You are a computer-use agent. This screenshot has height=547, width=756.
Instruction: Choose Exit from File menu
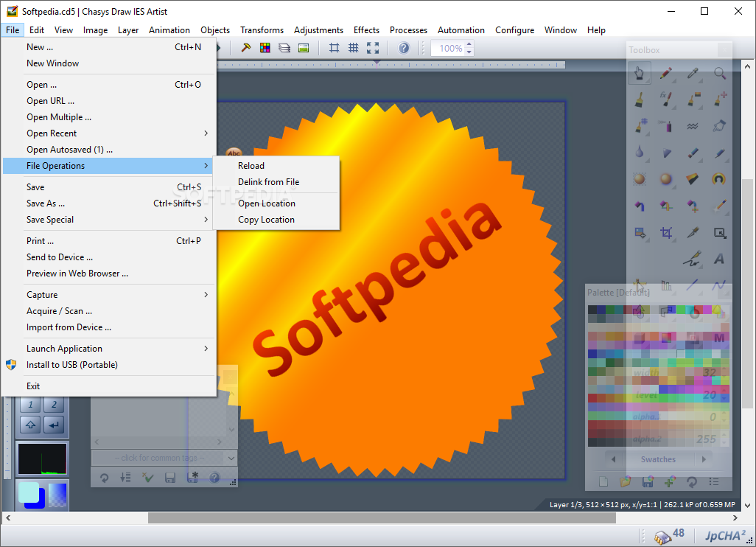pyautogui.click(x=109, y=386)
